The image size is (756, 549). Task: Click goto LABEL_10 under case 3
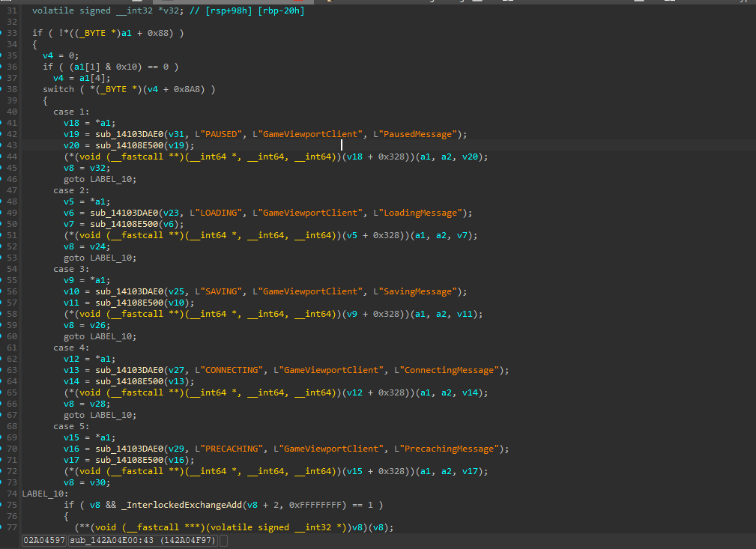pyautogui.click(x=100, y=336)
